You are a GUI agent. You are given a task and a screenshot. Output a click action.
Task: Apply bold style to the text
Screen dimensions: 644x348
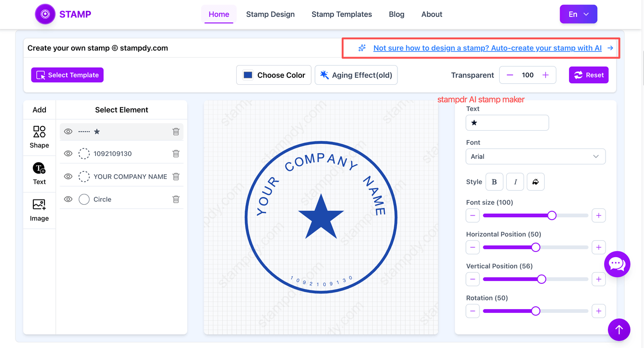click(x=494, y=182)
